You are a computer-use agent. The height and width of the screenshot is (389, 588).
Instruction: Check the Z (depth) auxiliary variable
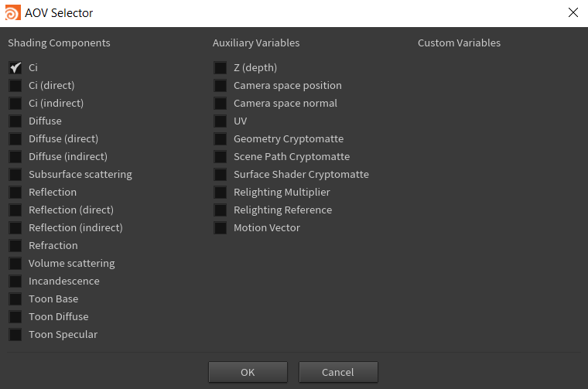(220, 68)
